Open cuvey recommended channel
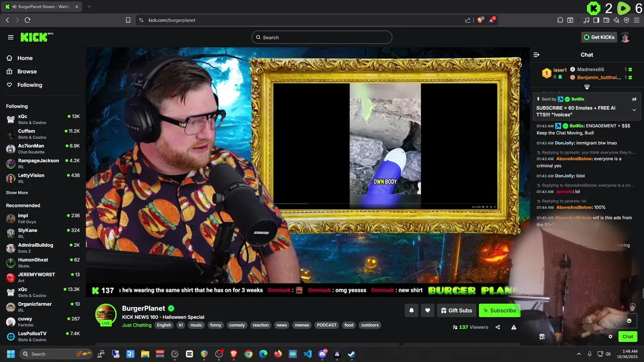 (43, 322)
